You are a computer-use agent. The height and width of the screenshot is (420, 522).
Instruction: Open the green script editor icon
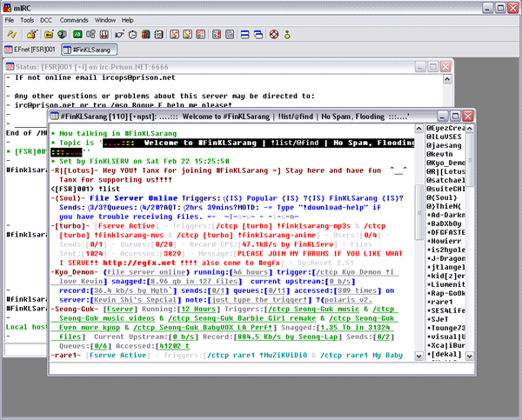[x=77, y=34]
